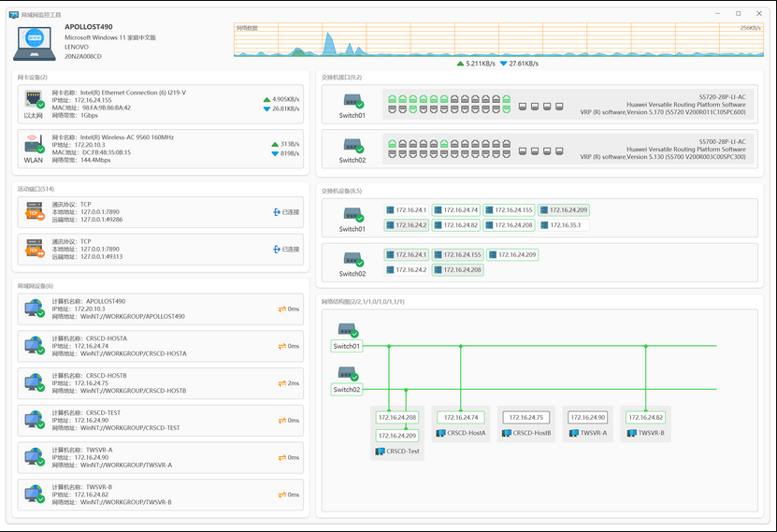The height and width of the screenshot is (532, 777).
Task: Click S5720-28P-LI-AC model text
Action: [x=722, y=97]
